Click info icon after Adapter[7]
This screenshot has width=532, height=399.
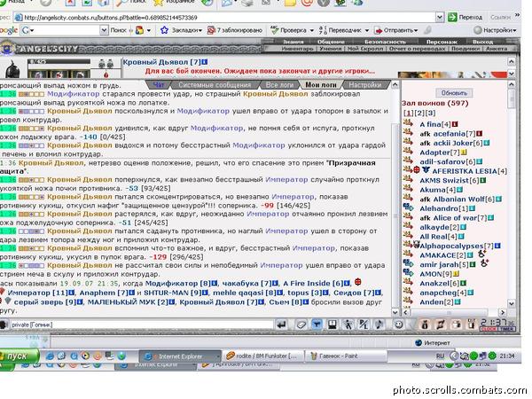point(464,153)
